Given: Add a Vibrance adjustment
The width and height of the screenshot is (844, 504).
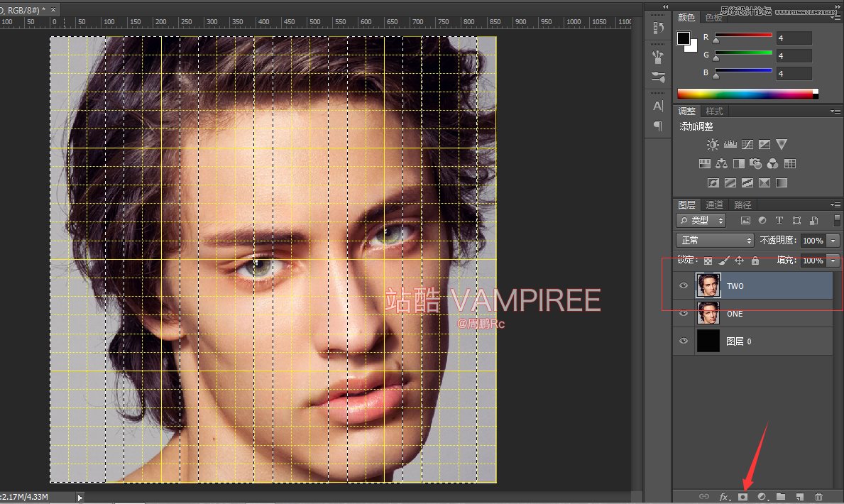Looking at the screenshot, I should [x=782, y=144].
